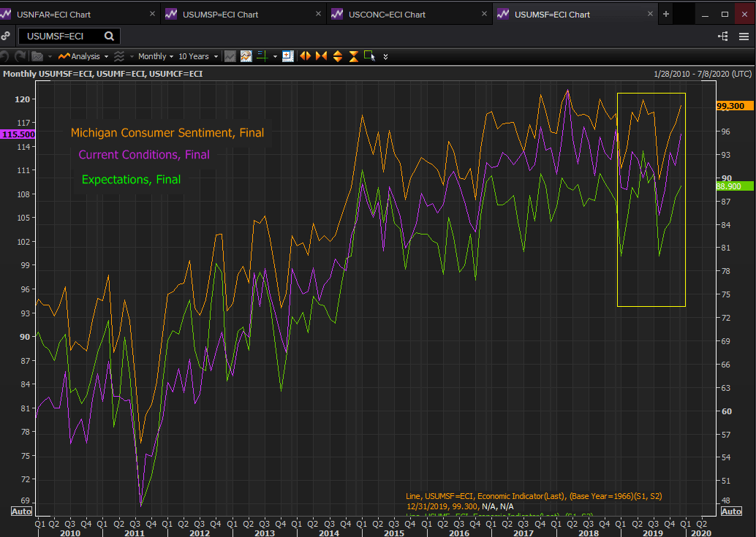Viewport: 756px width, 537px height.
Task: Open the related hierarchy tree icon
Action: coord(723,36)
